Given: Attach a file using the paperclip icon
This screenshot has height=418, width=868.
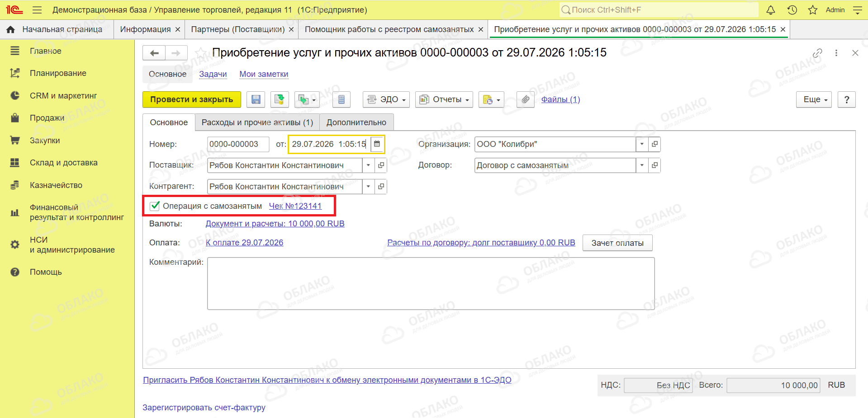Looking at the screenshot, I should pos(526,99).
